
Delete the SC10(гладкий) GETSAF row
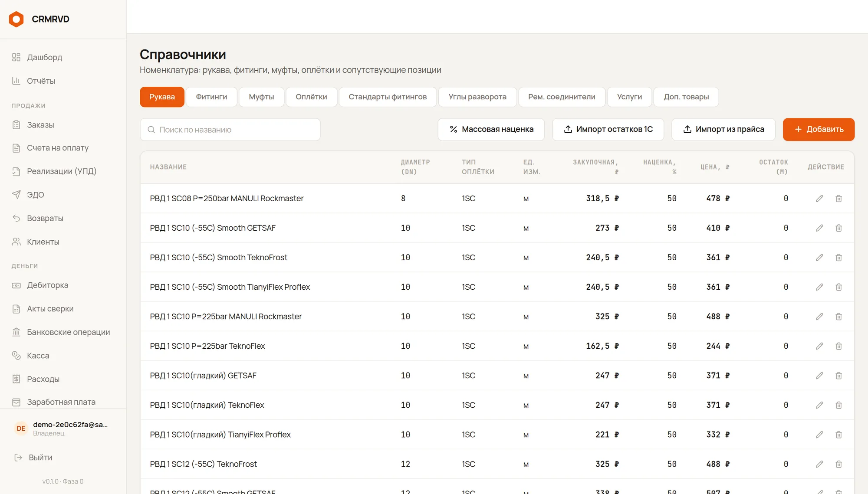838,376
